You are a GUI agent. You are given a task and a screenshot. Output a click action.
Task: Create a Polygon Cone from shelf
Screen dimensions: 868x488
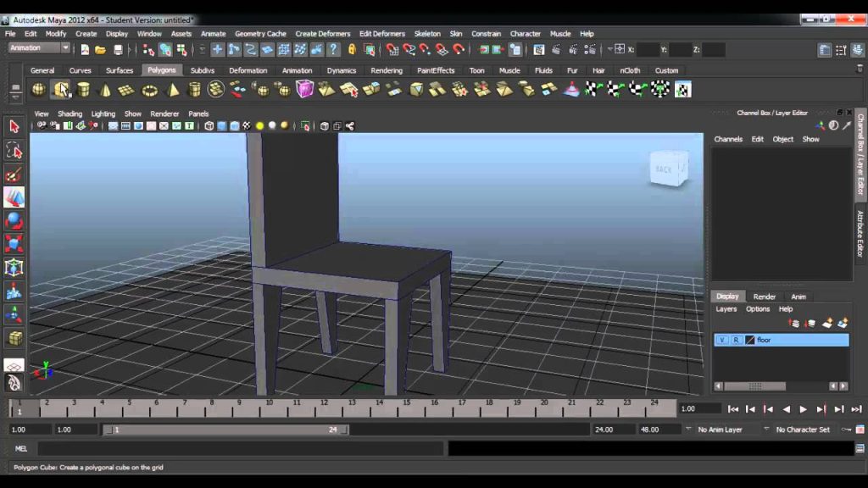[x=105, y=89]
